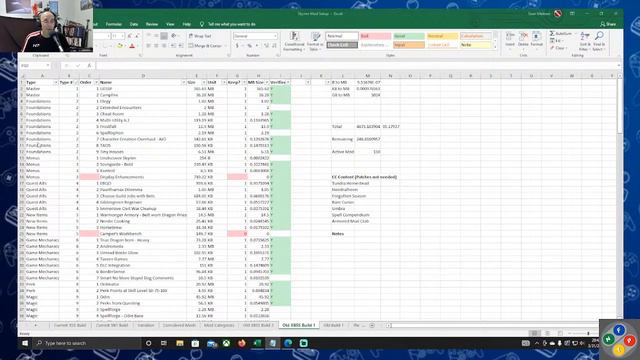Open Firefox from the taskbar
Viewport: 640px width, 360px height.
[242, 343]
